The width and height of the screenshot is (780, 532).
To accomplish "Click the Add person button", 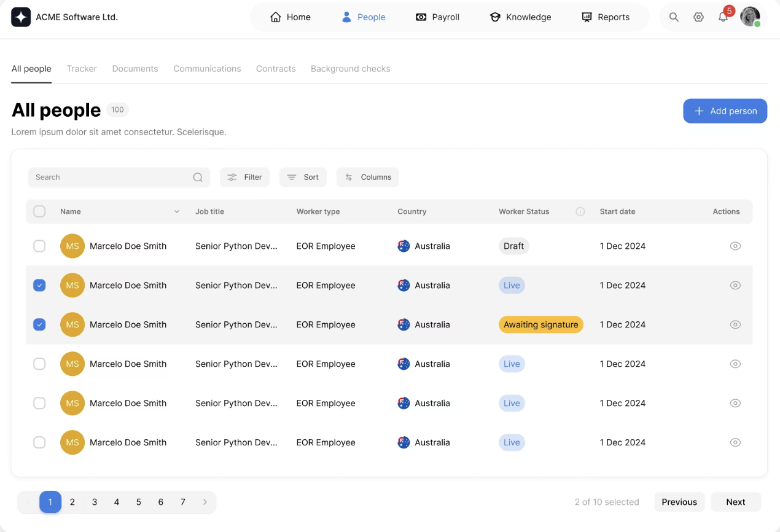I will tap(725, 111).
